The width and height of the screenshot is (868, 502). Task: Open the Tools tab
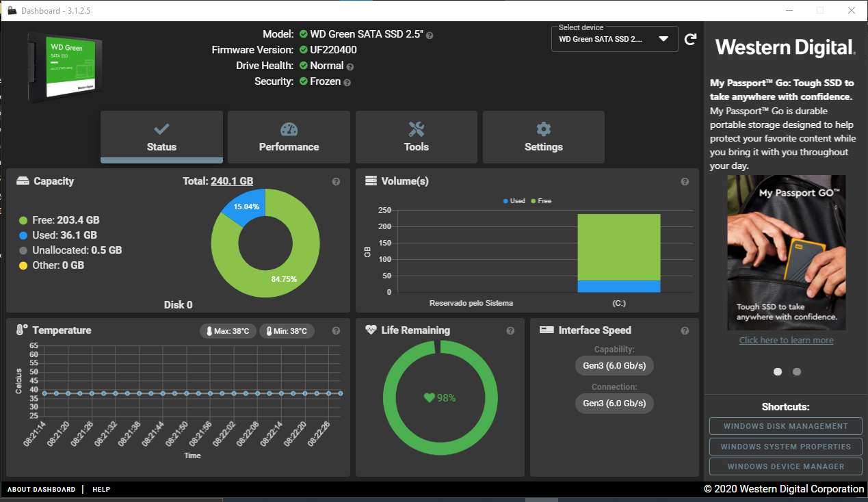point(416,137)
